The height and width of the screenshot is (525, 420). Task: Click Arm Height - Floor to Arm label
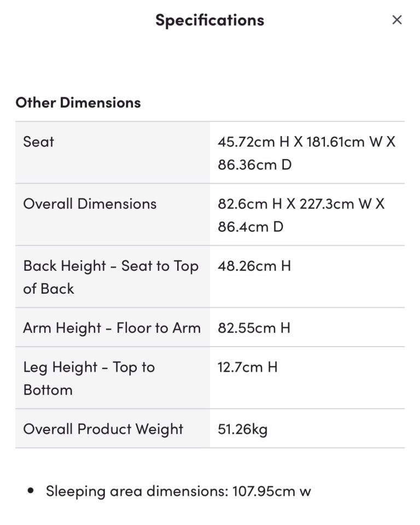coord(112,328)
